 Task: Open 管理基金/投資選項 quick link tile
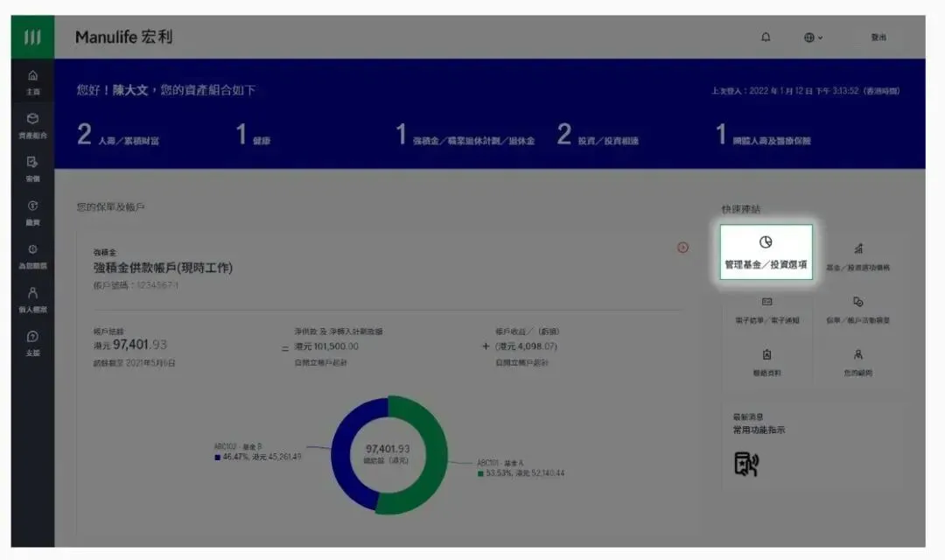click(766, 252)
